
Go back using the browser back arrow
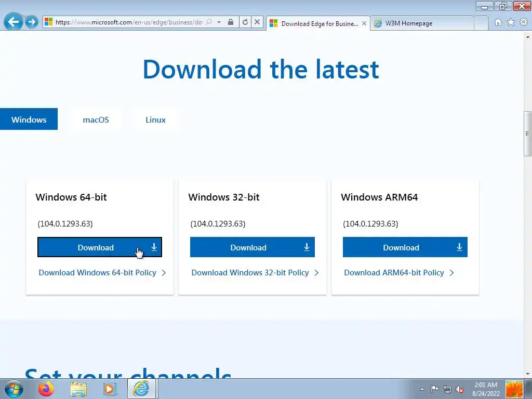[x=13, y=22]
